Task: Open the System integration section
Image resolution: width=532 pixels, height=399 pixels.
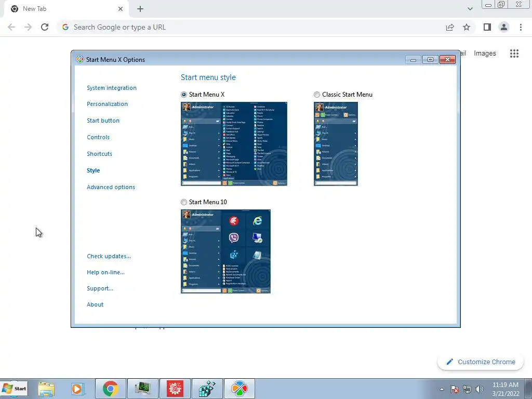Action: [x=112, y=88]
